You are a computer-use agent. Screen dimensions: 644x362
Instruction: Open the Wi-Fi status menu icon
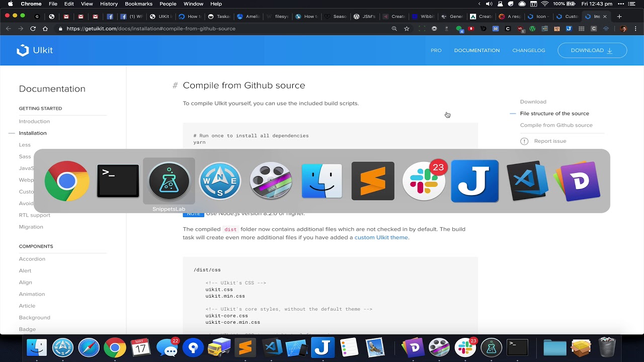[545, 4]
